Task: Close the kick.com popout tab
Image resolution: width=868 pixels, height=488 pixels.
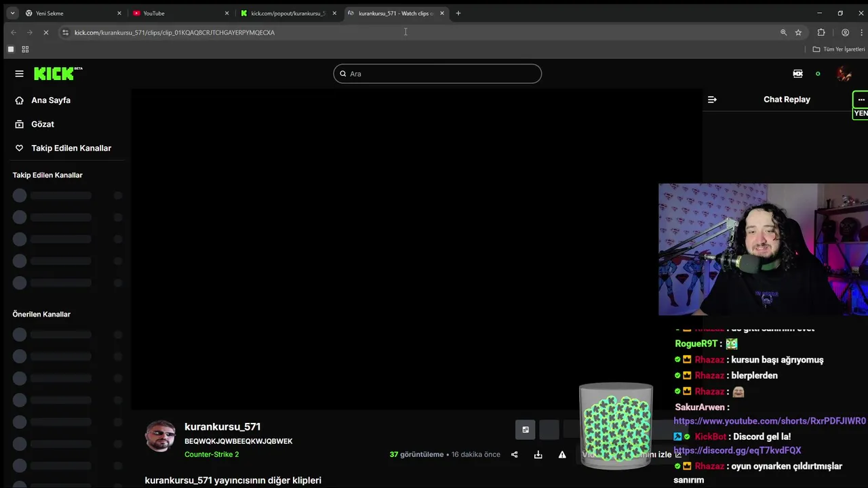Action: 334,13
